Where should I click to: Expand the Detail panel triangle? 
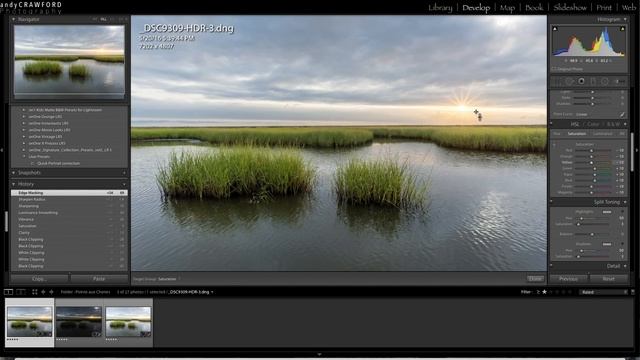tap(625, 266)
